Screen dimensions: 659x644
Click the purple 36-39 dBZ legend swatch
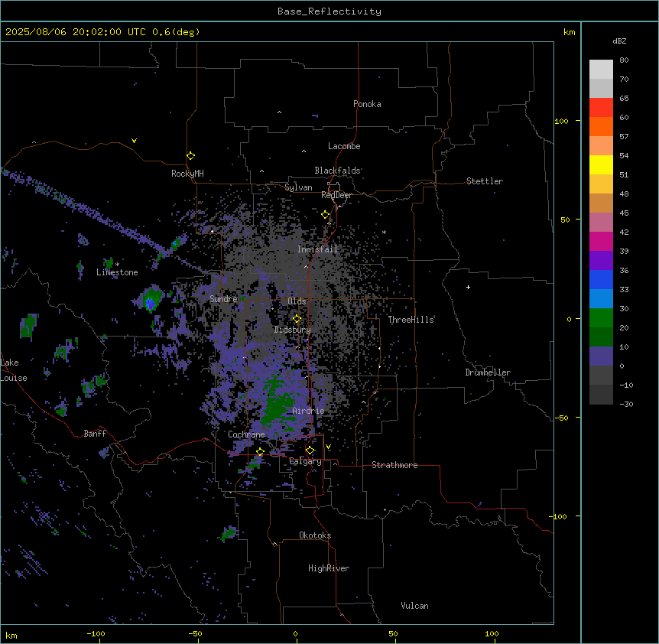[601, 261]
